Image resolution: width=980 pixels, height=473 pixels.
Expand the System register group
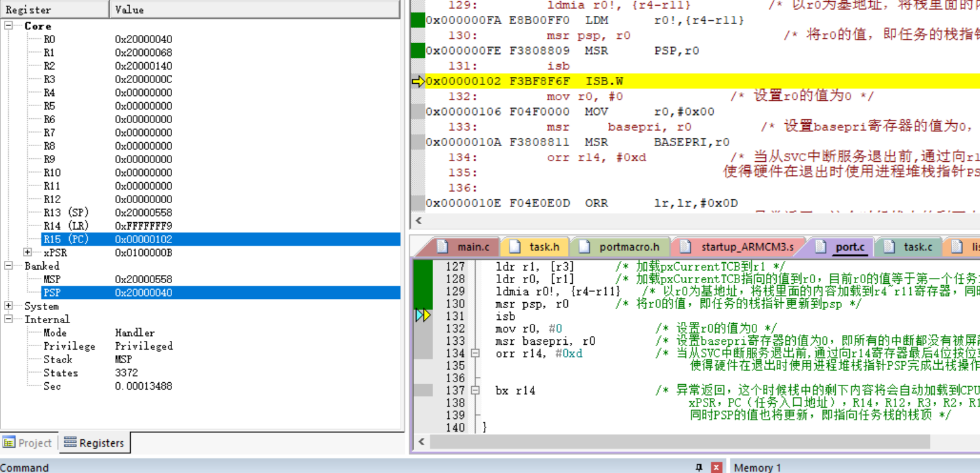click(9, 306)
